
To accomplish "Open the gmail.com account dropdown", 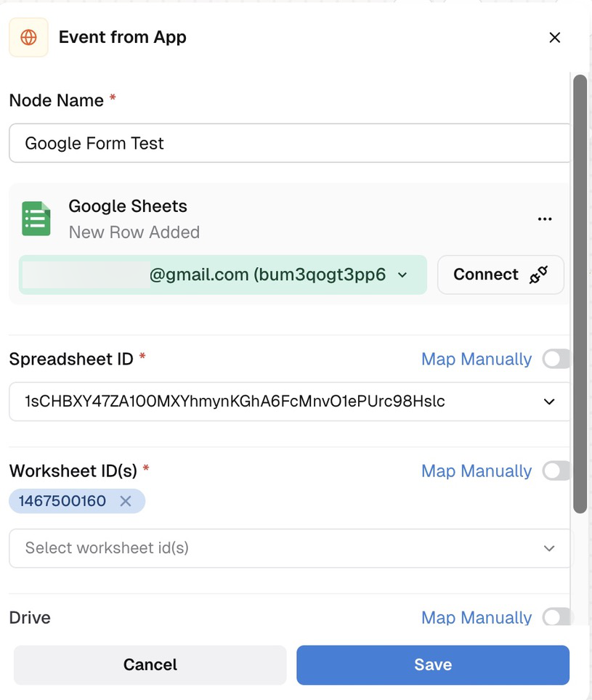I will [223, 274].
